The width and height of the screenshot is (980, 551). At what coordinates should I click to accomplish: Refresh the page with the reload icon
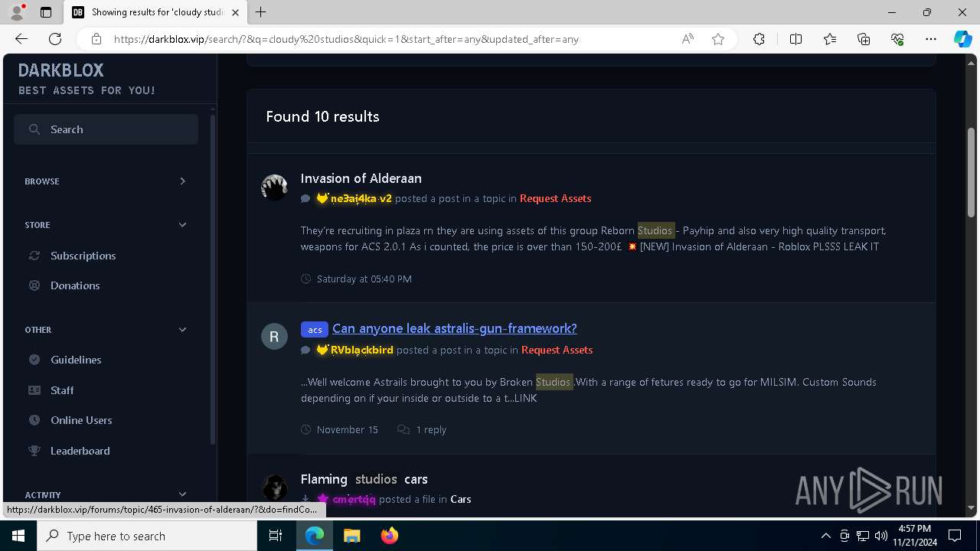(x=55, y=39)
